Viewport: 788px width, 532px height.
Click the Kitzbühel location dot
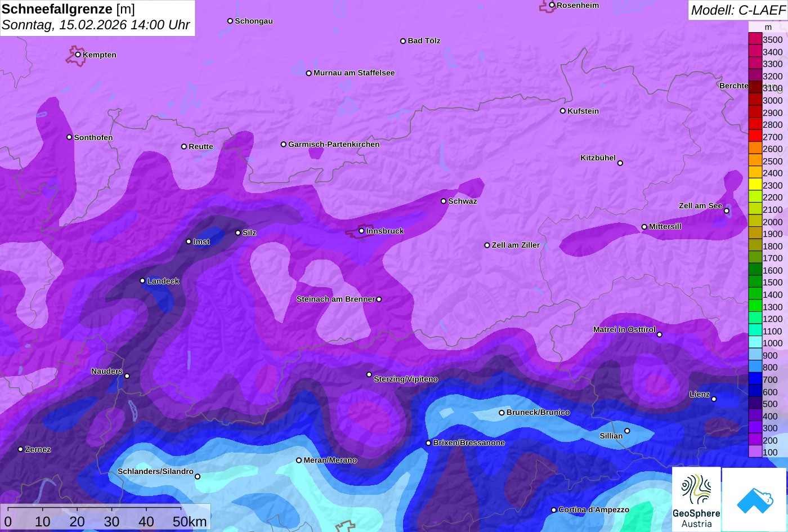coord(620,163)
